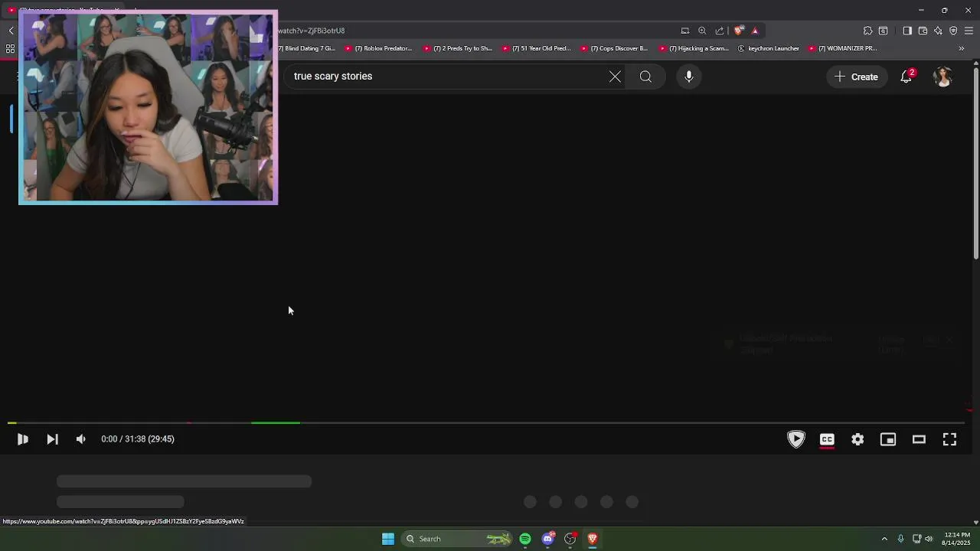980x551 pixels.
Task: Expand the hidden bookmarks chevron
Action: (x=962, y=48)
